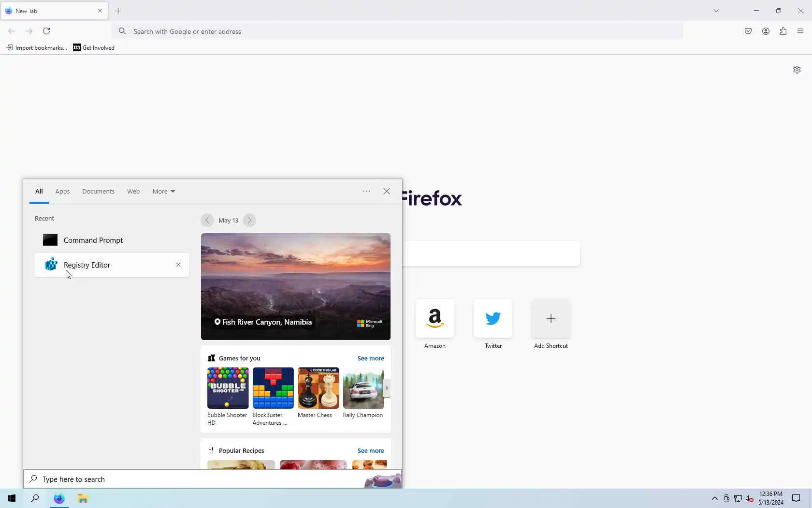Viewport: 812px width, 508px height.
Task: Open Command Prompt from Recent
Action: [x=112, y=240]
